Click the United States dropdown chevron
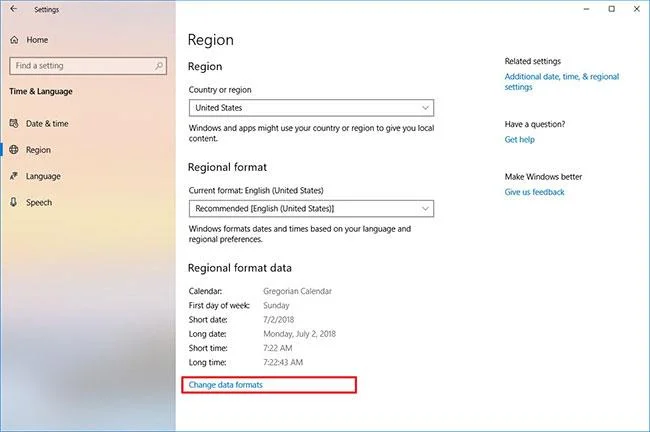Screen dimensions: 650x432 coord(425,108)
